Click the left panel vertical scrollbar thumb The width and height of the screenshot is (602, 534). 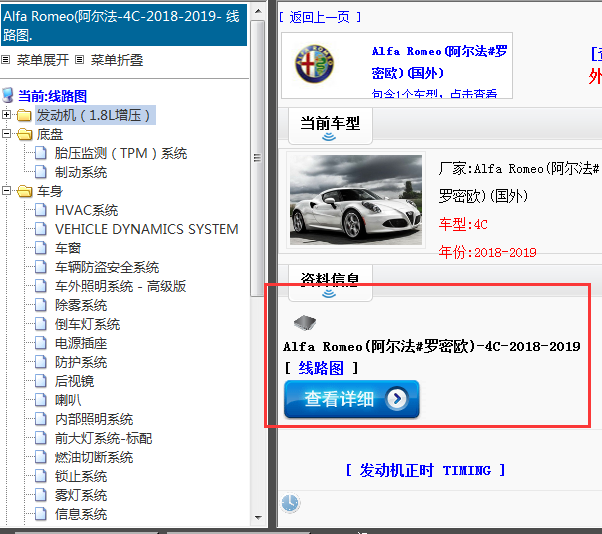pos(258,158)
